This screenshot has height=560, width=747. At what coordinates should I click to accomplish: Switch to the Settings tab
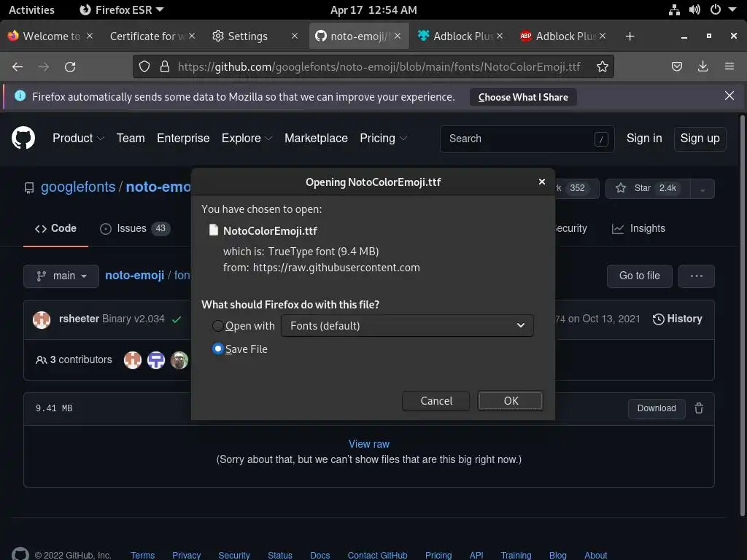pos(248,36)
